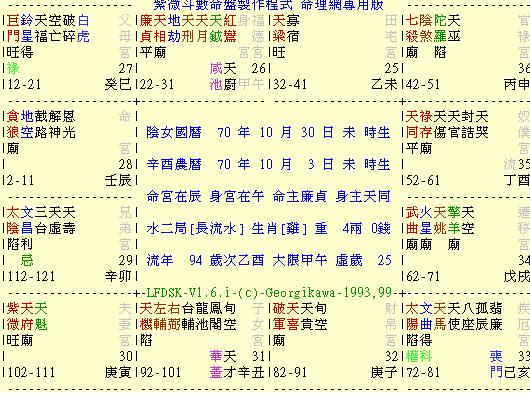530x398 pixels.
Task: Select the 紫微 star name
Action: (13, 317)
